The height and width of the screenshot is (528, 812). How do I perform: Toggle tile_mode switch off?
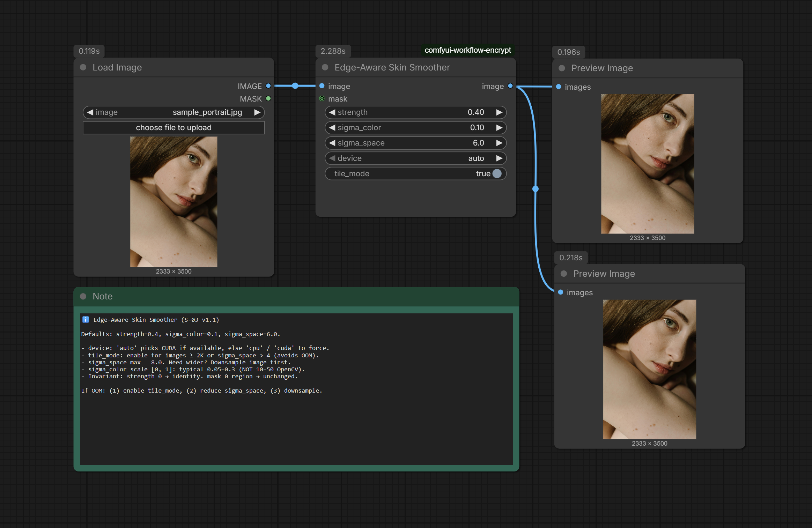(x=497, y=173)
